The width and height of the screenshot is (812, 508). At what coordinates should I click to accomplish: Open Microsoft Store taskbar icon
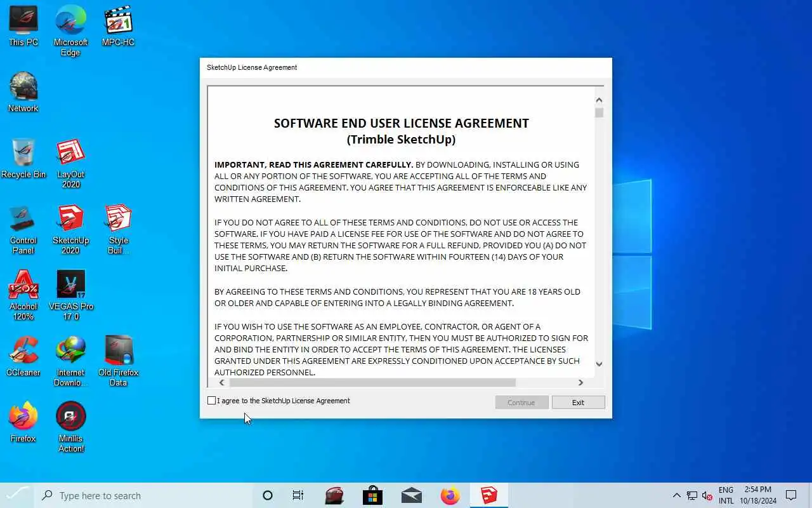tap(372, 495)
